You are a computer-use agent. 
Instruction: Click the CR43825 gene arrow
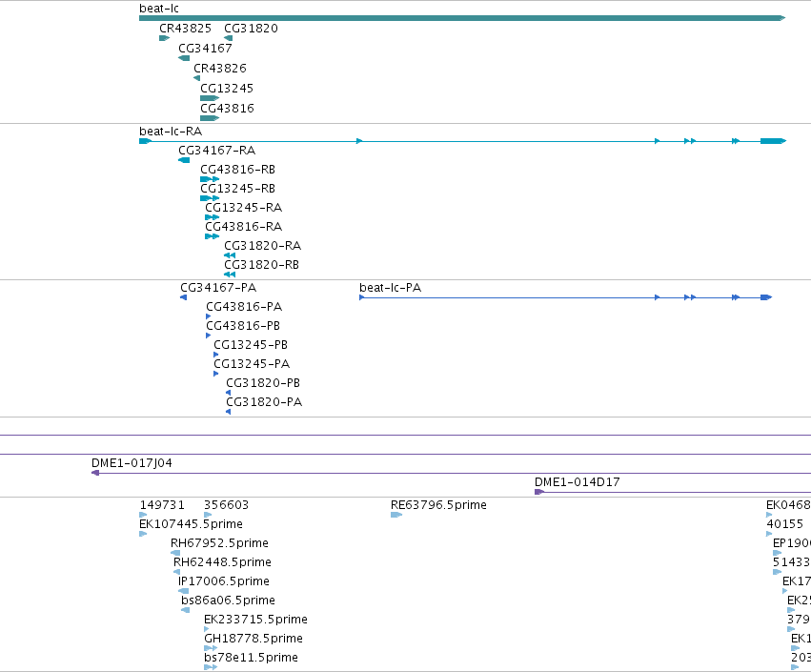(165, 38)
